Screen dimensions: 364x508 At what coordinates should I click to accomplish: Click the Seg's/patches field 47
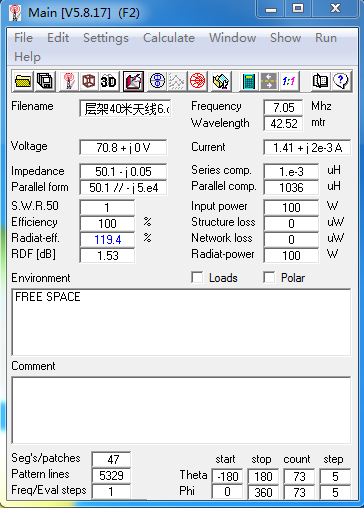click(111, 459)
